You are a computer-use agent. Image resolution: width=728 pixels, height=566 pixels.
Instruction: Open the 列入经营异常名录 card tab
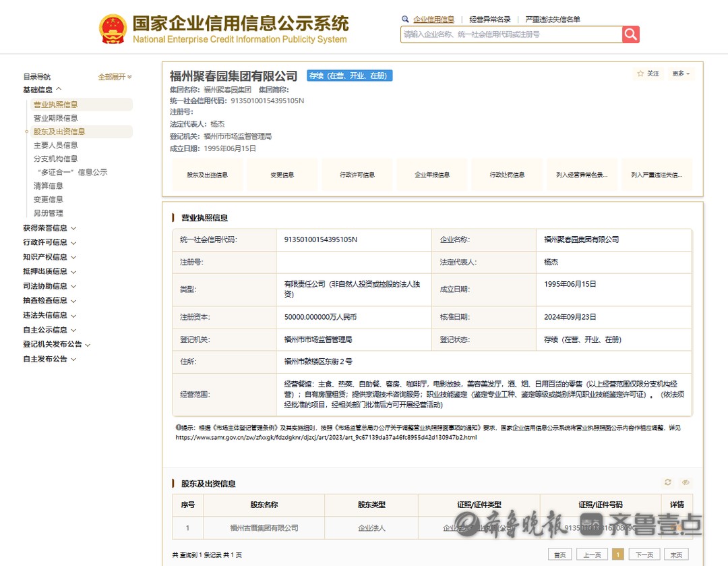pos(582,175)
